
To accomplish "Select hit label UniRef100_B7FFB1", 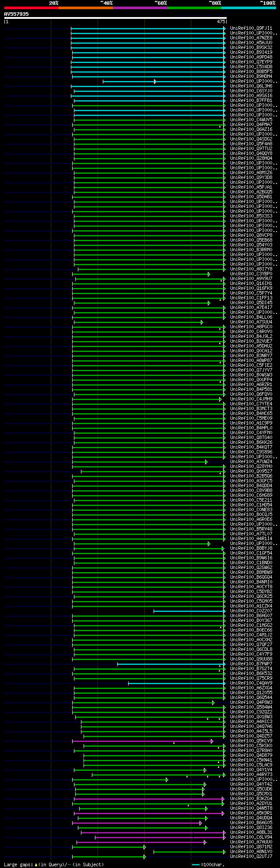I will (x=251, y=101).
